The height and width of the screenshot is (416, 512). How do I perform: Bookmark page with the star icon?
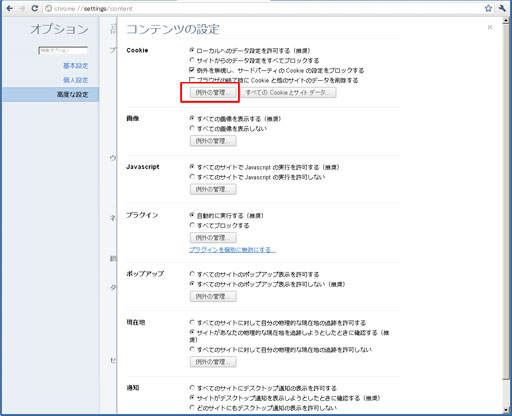pyautogui.click(x=488, y=8)
